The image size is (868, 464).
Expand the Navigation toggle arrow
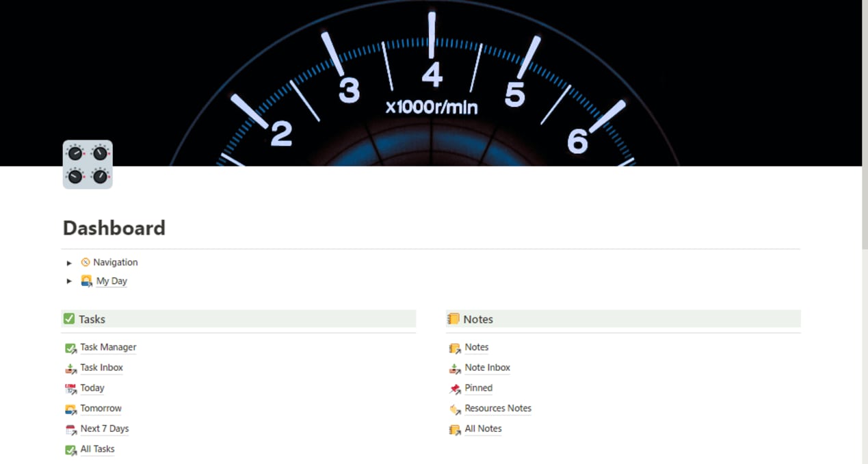[x=69, y=263]
